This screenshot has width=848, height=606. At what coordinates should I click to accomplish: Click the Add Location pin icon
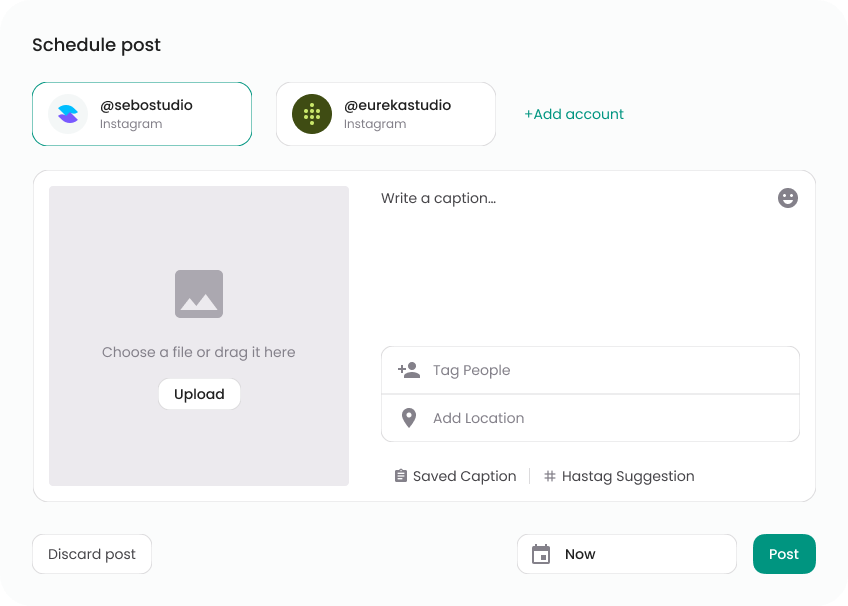(x=408, y=417)
